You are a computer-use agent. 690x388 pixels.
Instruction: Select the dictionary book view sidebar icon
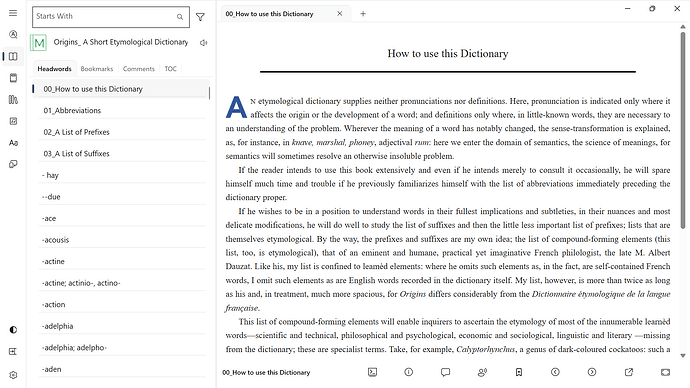[x=13, y=56]
